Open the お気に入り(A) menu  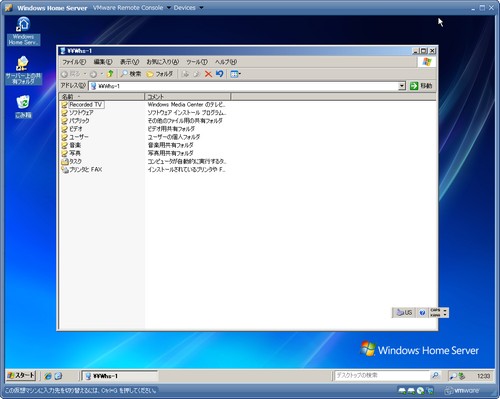163,62
